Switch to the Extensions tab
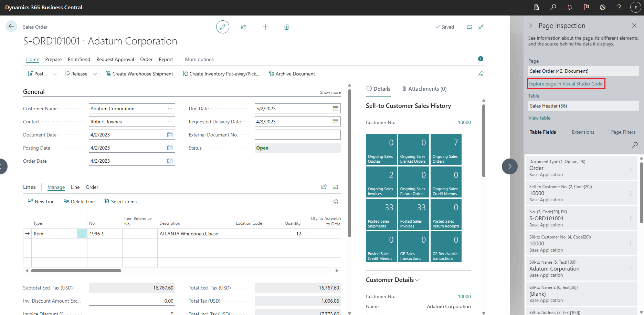The height and width of the screenshot is (315, 644). [583, 132]
